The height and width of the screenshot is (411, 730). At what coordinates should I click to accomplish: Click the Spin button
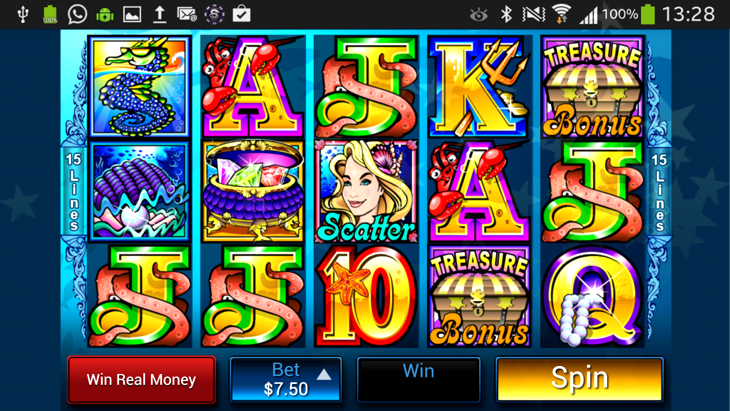coord(580,378)
